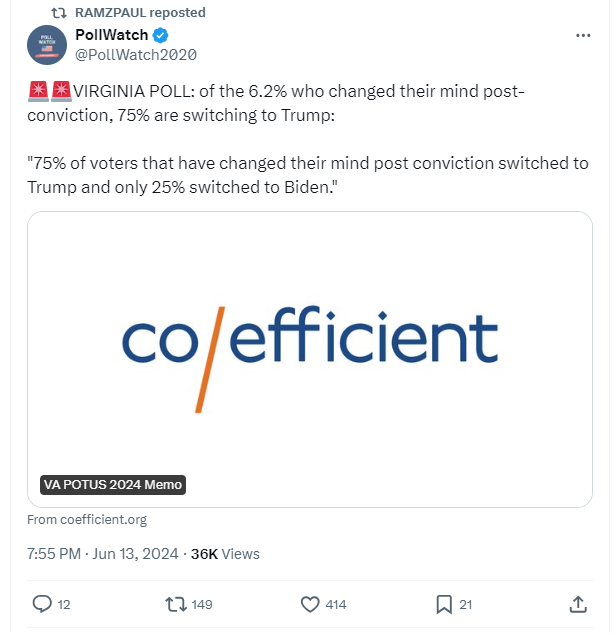This screenshot has width=614, height=633.
Task: Click the share upload icon
Action: (578, 604)
